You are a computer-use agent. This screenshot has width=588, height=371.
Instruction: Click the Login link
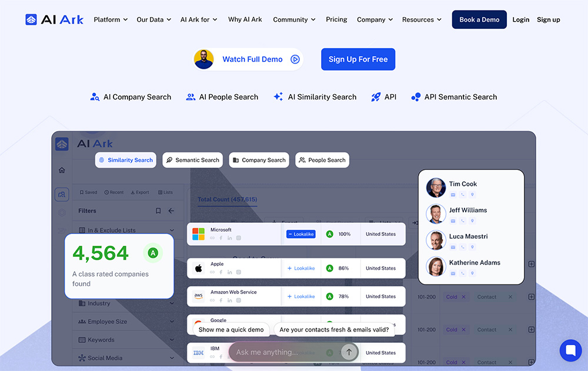pyautogui.click(x=521, y=19)
